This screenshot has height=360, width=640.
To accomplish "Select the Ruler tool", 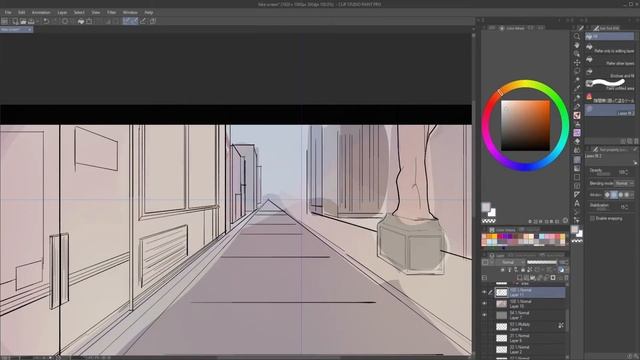I will [577, 195].
